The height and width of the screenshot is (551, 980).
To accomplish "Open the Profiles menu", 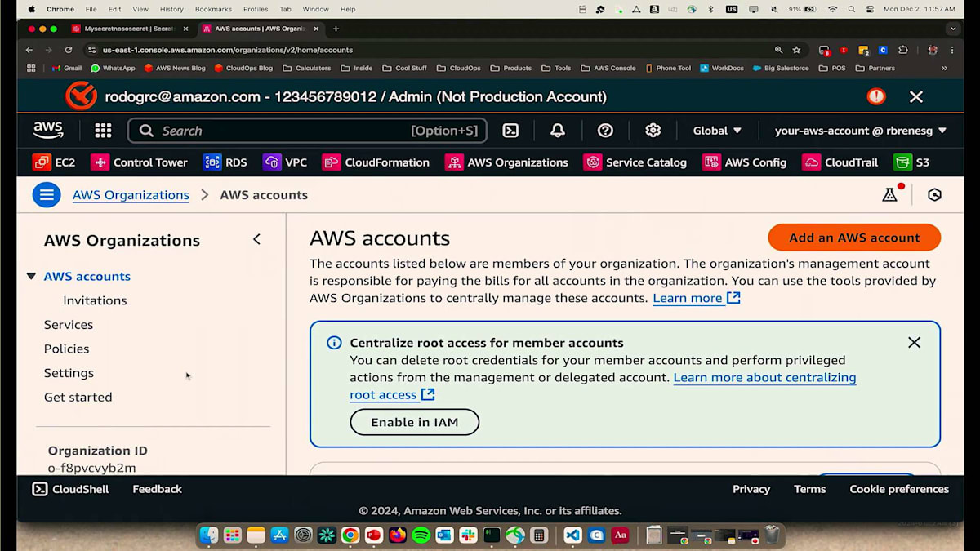I will click(x=256, y=9).
